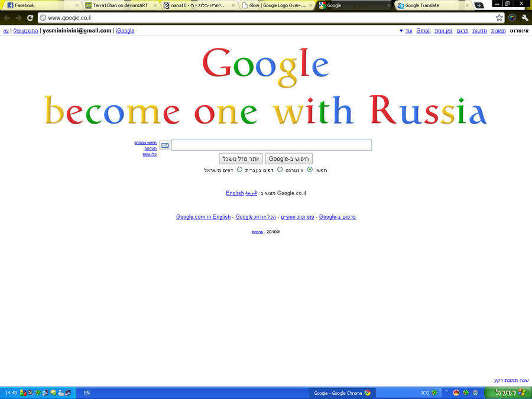This screenshot has height=399, width=532.
Task: Click the monitor tray icon left of the yellow shield
Action: pos(46,393)
